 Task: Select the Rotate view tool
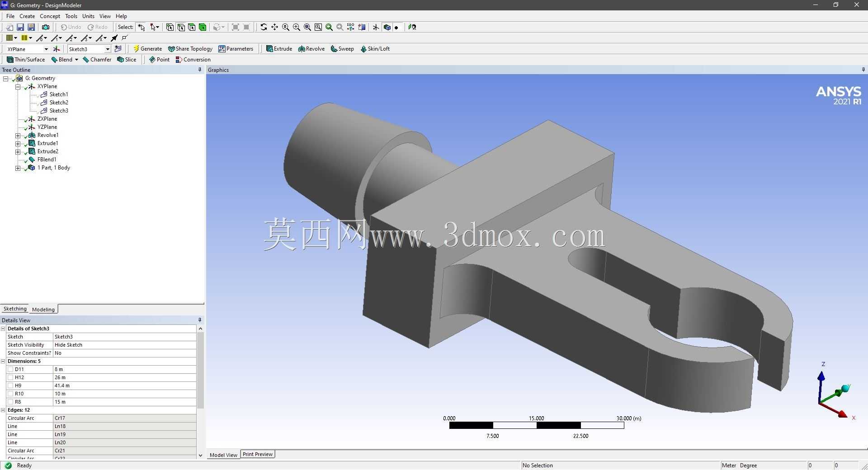(x=264, y=27)
